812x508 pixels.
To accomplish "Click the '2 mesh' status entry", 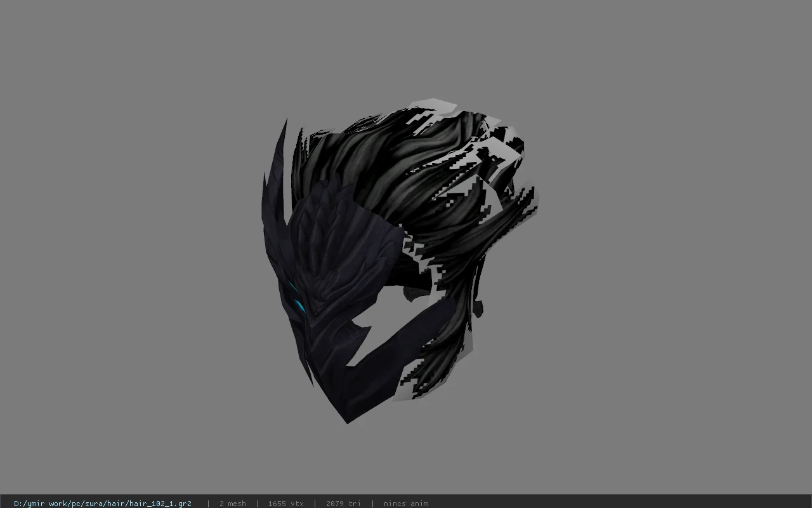I will tap(233, 504).
